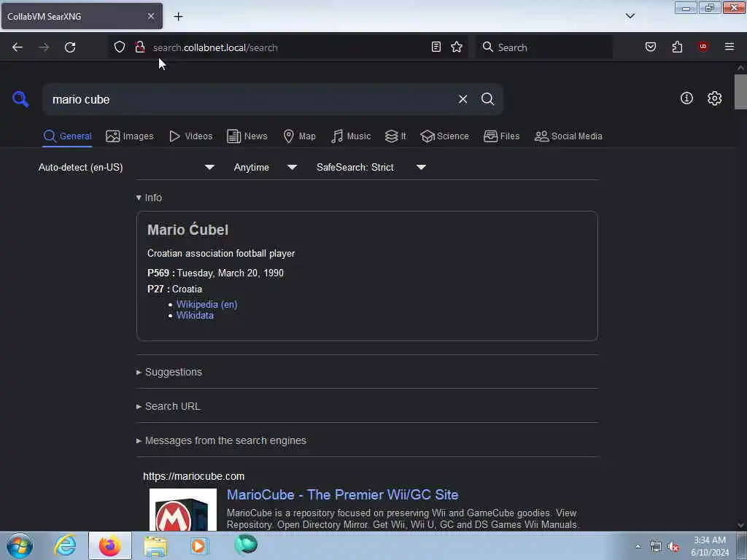
Task: Click the SearXNG logo magnifier icon
Action: [x=20, y=99]
